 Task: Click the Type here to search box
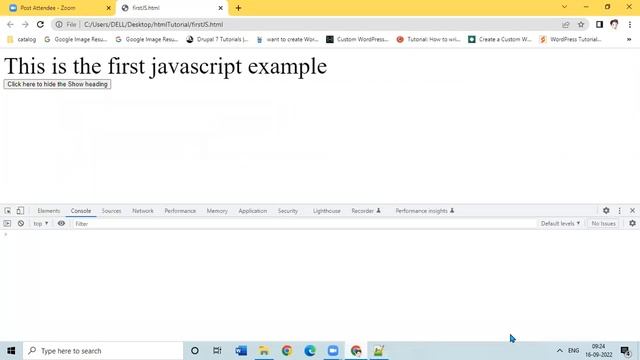click(103, 351)
